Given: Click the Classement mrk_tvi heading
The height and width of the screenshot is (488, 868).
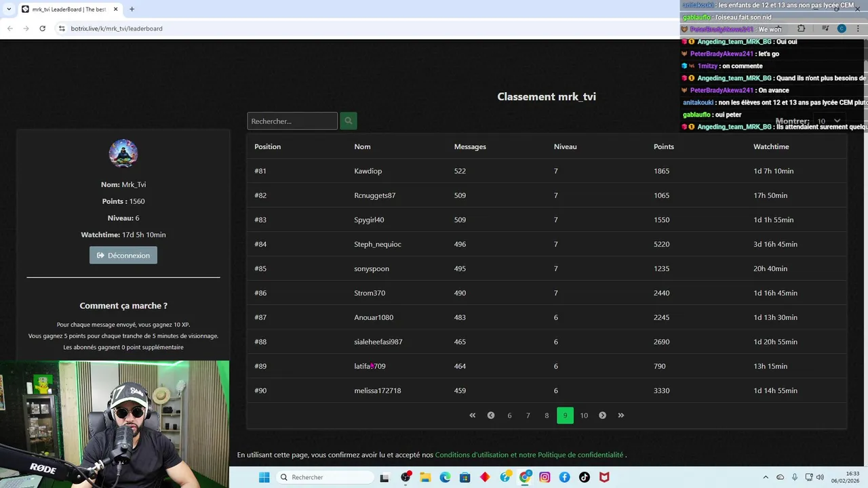Looking at the screenshot, I should click(x=547, y=96).
